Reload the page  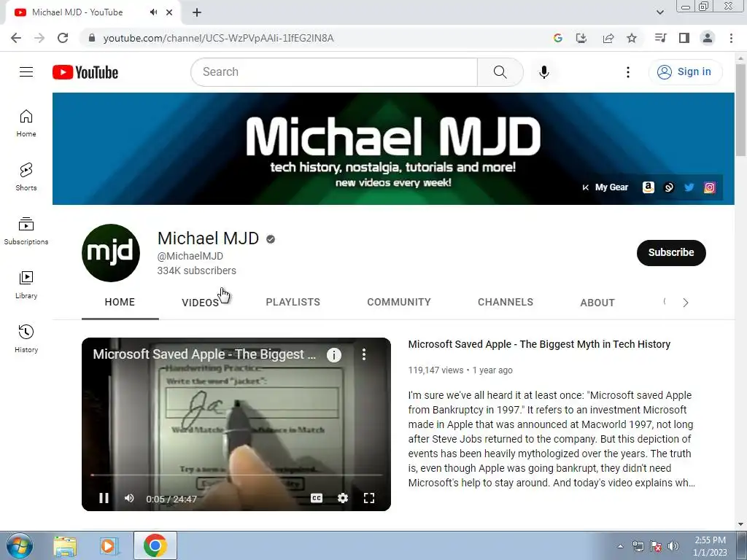click(x=63, y=38)
